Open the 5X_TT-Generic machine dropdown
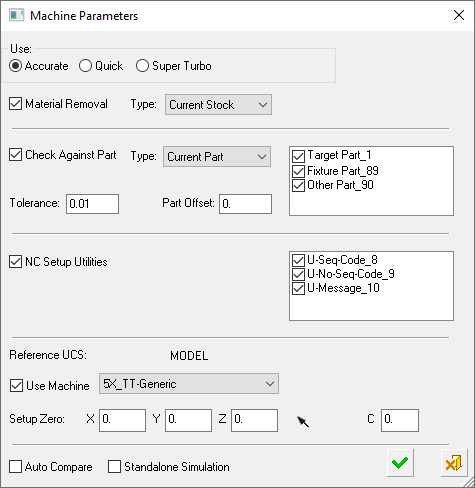Screen dimensions: 475x488 pos(189,384)
